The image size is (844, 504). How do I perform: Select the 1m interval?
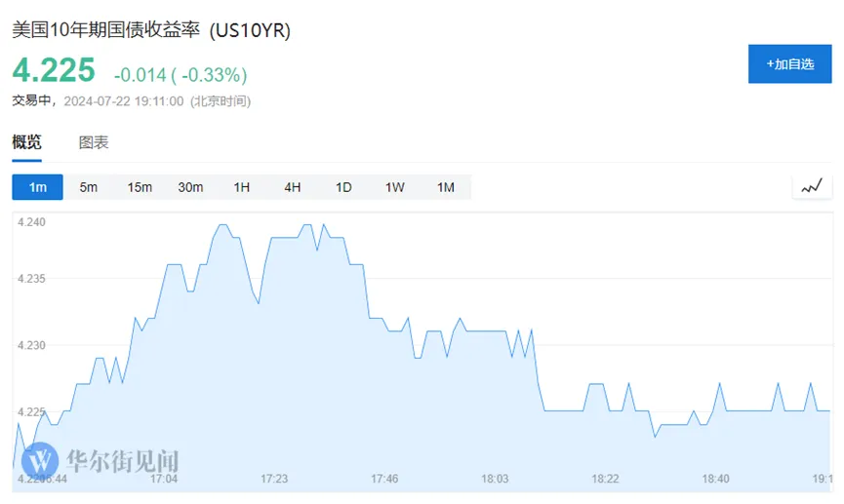(37, 187)
